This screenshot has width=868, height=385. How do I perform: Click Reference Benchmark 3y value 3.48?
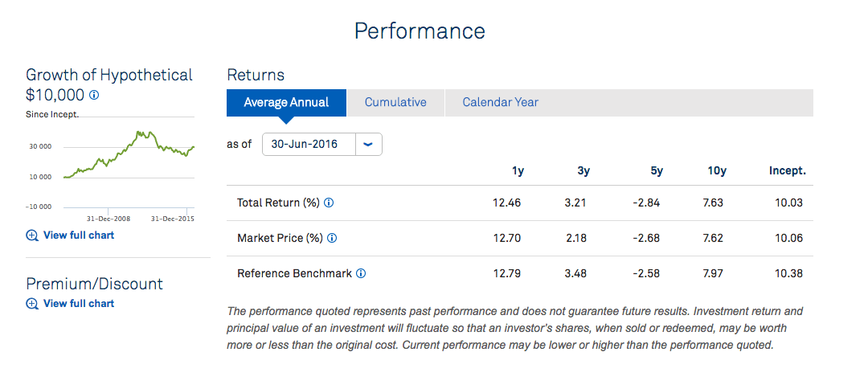[575, 273]
